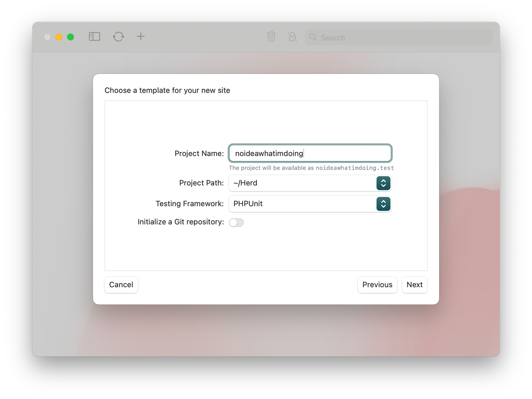This screenshot has height=399, width=532.
Task: Enable Initialize a Git repository switch
Action: tap(236, 222)
